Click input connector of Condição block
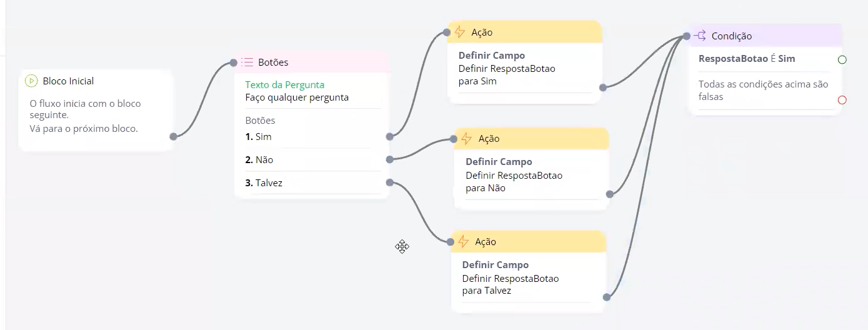Screen dimensions: 868x330 click(x=686, y=36)
